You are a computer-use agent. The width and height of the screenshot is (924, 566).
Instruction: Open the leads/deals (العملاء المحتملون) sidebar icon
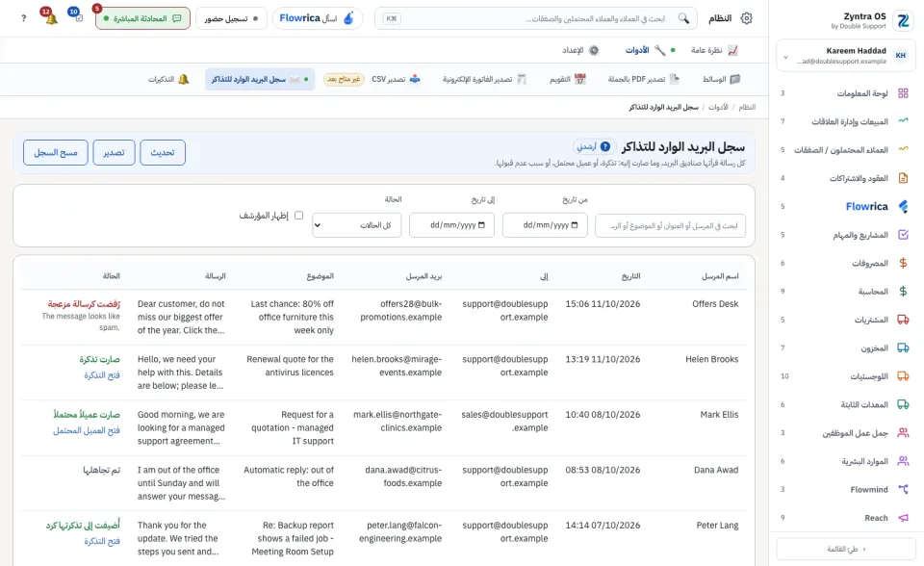(x=903, y=150)
